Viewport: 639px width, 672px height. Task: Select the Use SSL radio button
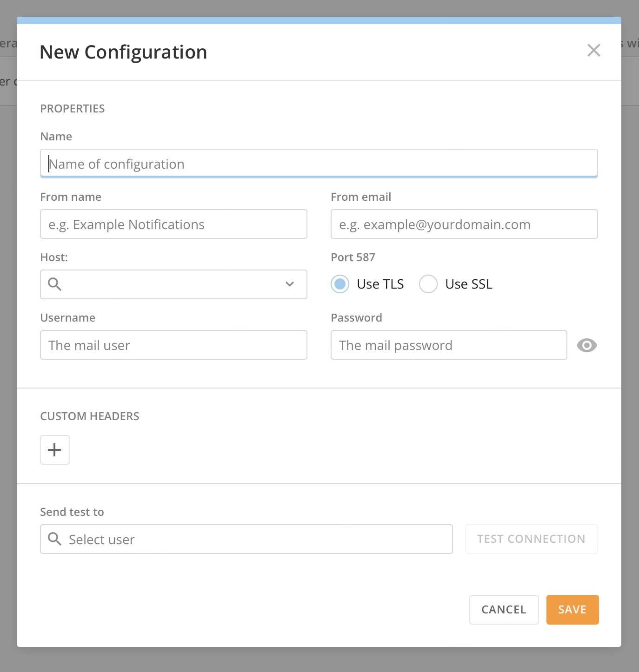(x=428, y=284)
